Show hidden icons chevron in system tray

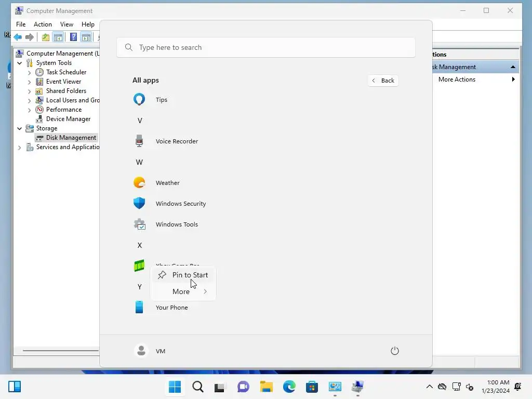point(430,387)
